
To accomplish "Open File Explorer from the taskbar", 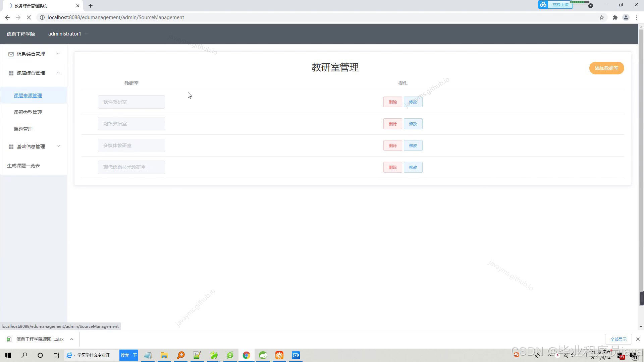I will (164, 355).
